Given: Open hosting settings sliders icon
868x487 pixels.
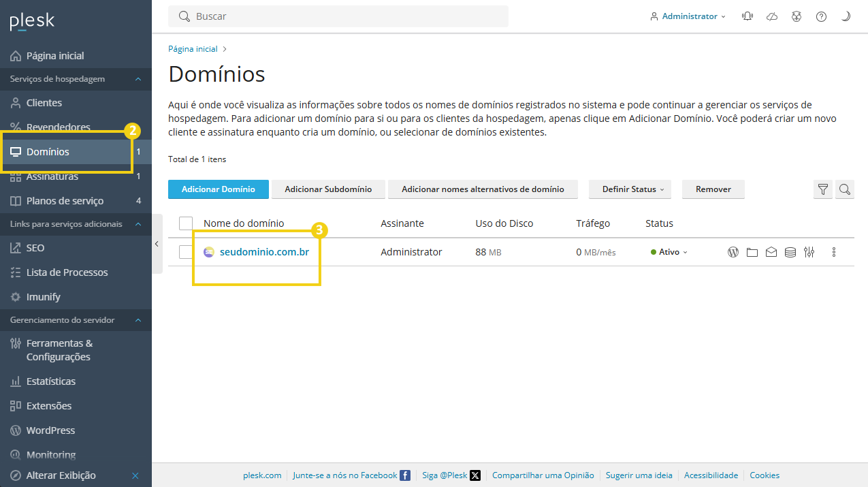Looking at the screenshot, I should (x=809, y=252).
